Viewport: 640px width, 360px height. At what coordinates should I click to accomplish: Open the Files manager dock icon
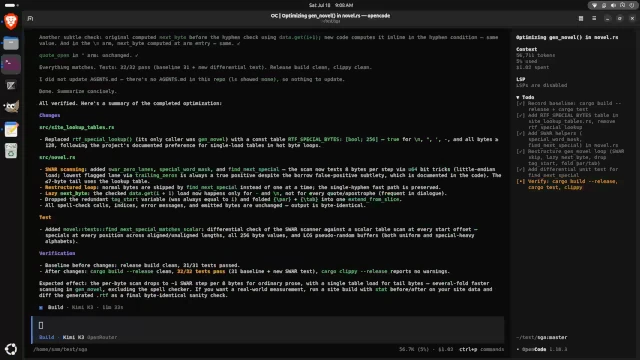coord(11,43)
